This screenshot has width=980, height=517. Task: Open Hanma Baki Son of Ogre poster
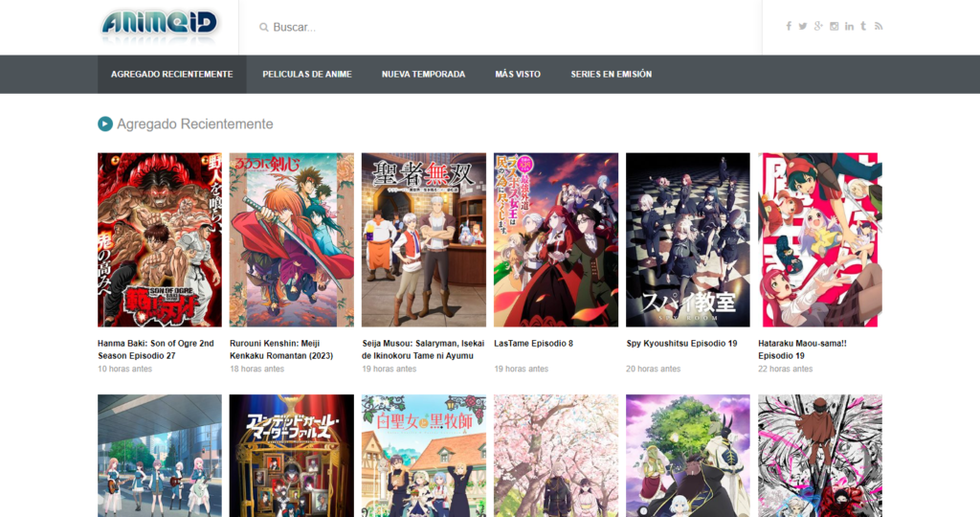[160, 240]
